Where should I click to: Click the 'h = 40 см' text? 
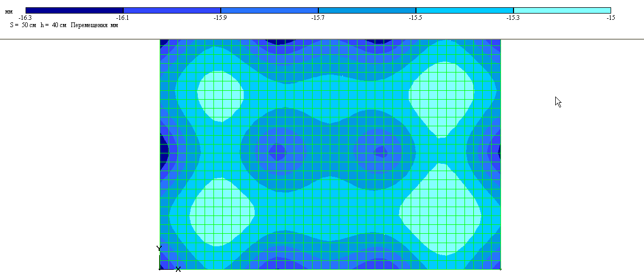coord(54,25)
